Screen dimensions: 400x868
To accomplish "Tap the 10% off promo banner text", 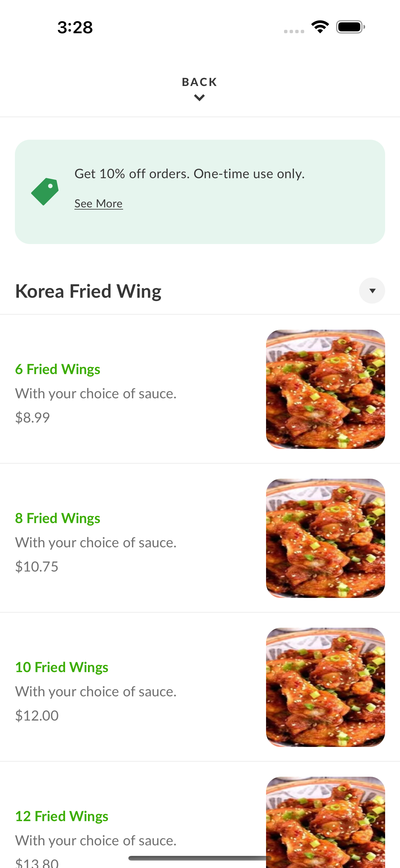I will tap(189, 174).
